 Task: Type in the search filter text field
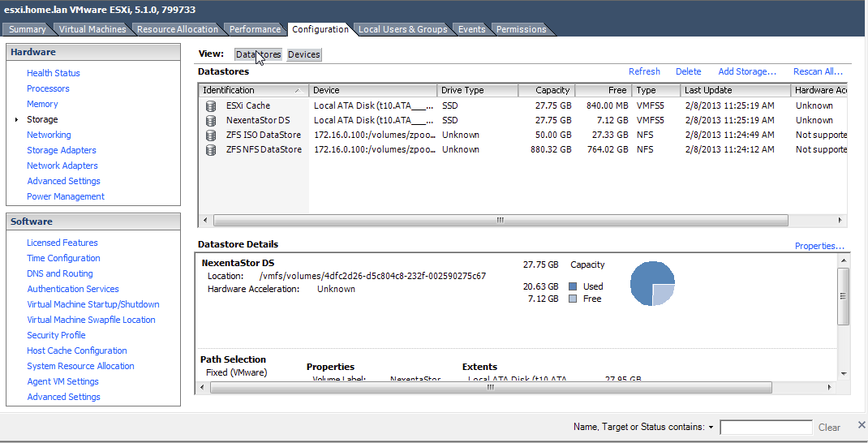coord(766,428)
